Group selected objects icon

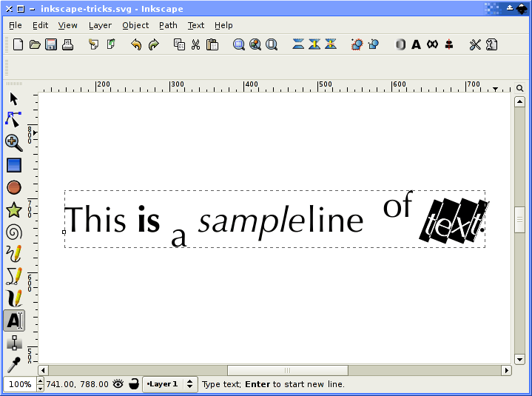click(357, 44)
